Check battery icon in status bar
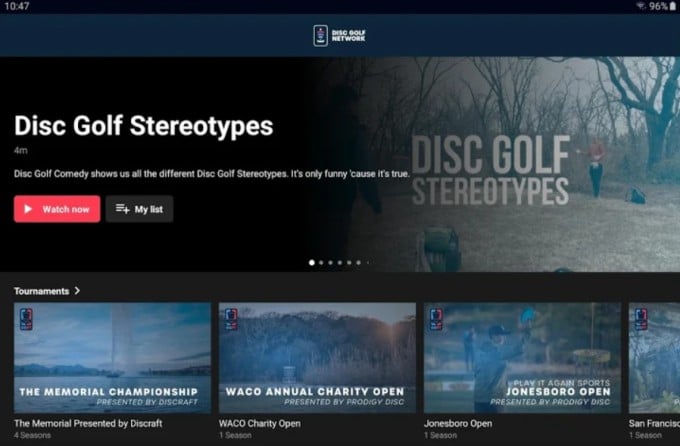Image resolution: width=680 pixels, height=446 pixels. point(673,6)
